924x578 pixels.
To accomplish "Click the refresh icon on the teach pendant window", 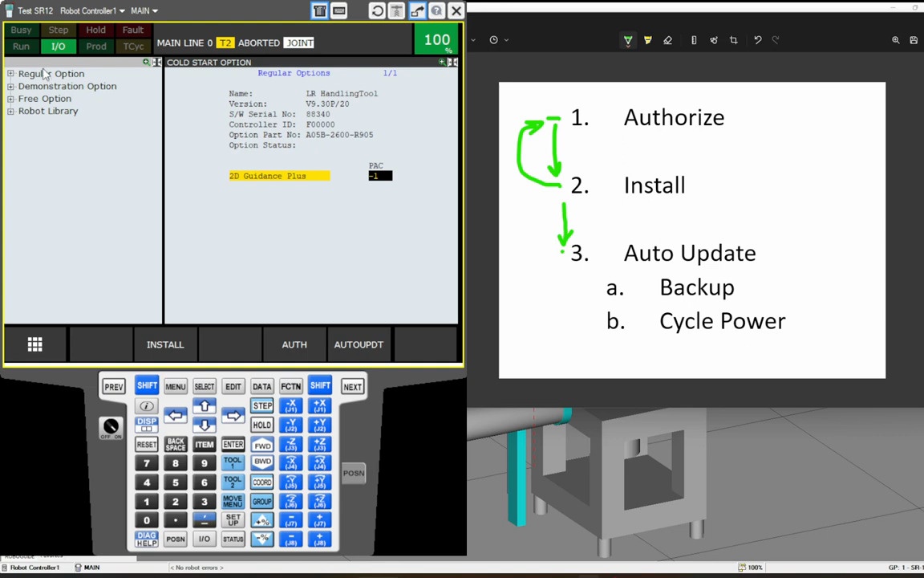I will [376, 10].
